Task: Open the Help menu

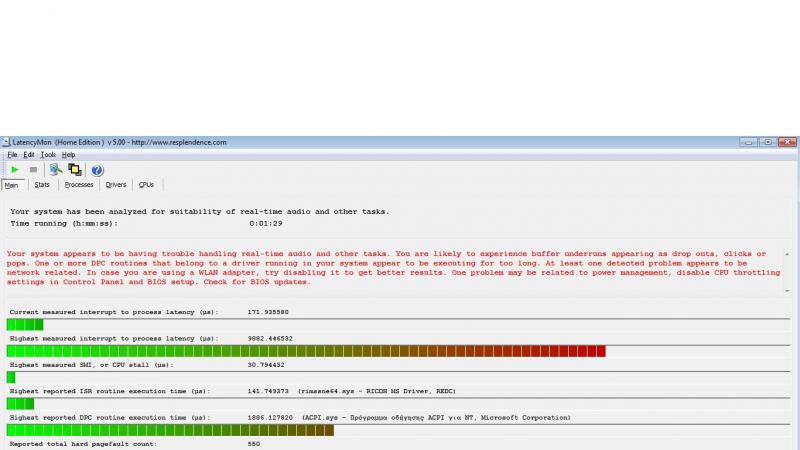Action: click(68, 155)
